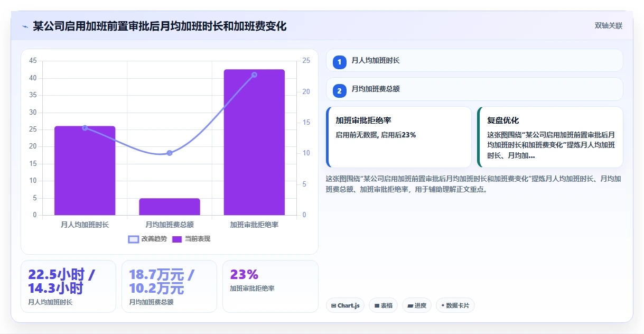
Task: Click the left axis value 45
Action: click(x=33, y=61)
